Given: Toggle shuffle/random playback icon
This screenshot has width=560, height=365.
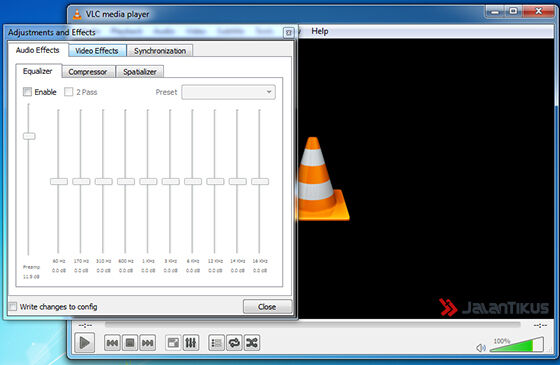Looking at the screenshot, I should 252,343.
